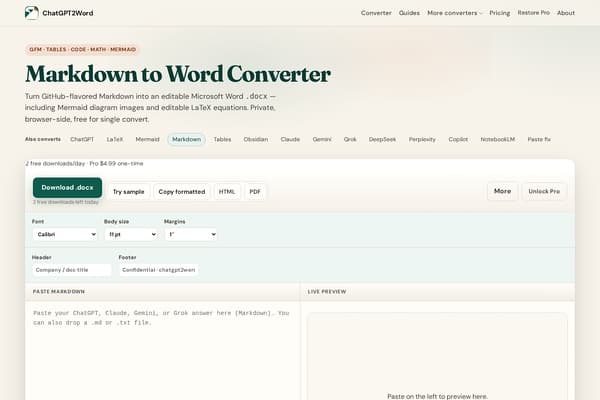Open the Margins dropdown
Viewport: 600px width, 400px height.
coord(191,234)
